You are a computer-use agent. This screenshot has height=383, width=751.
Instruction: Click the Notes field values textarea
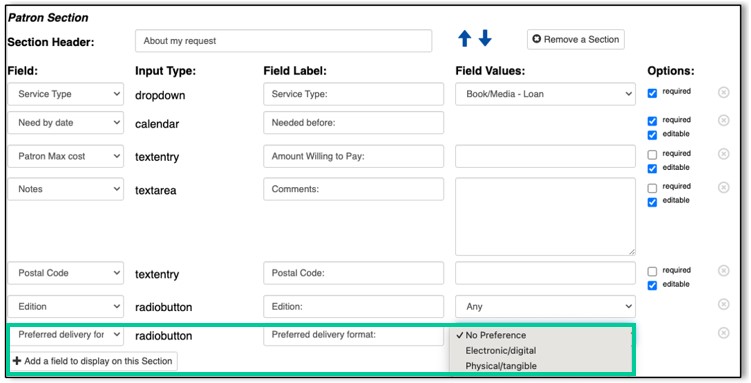pos(545,216)
